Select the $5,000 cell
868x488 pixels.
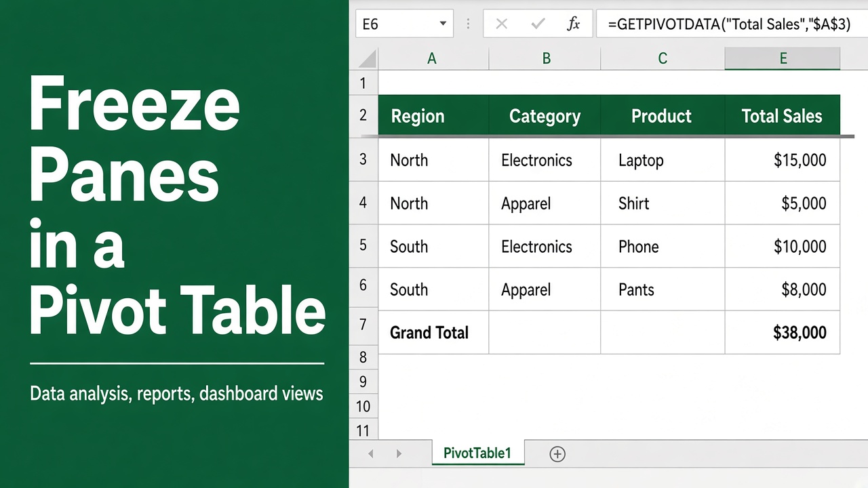tap(783, 203)
